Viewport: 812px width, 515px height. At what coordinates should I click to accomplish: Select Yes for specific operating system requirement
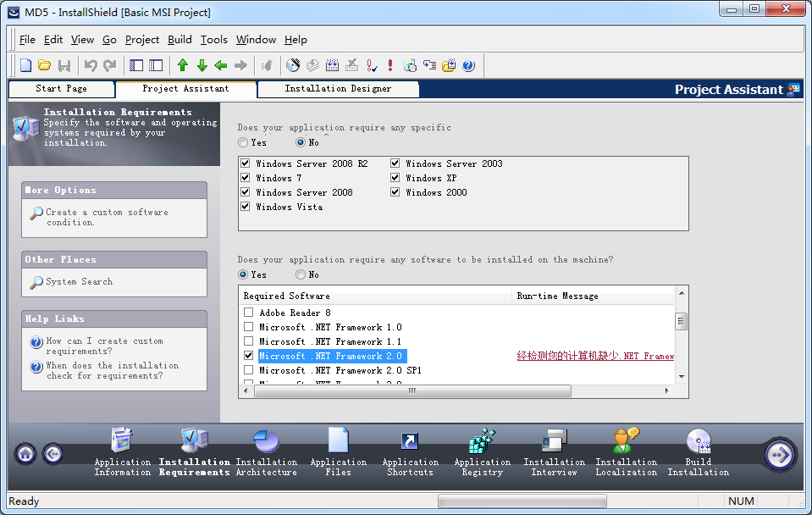coord(243,142)
